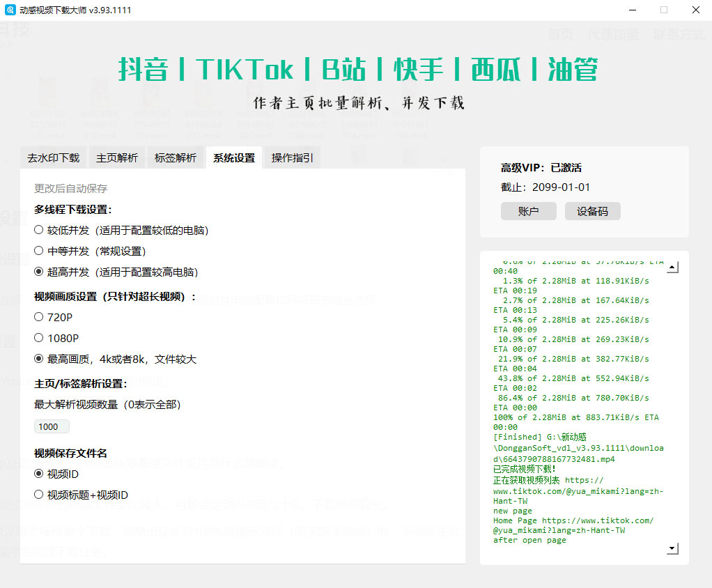
Task: Click the log scrollbar down arrow
Action: point(672,548)
